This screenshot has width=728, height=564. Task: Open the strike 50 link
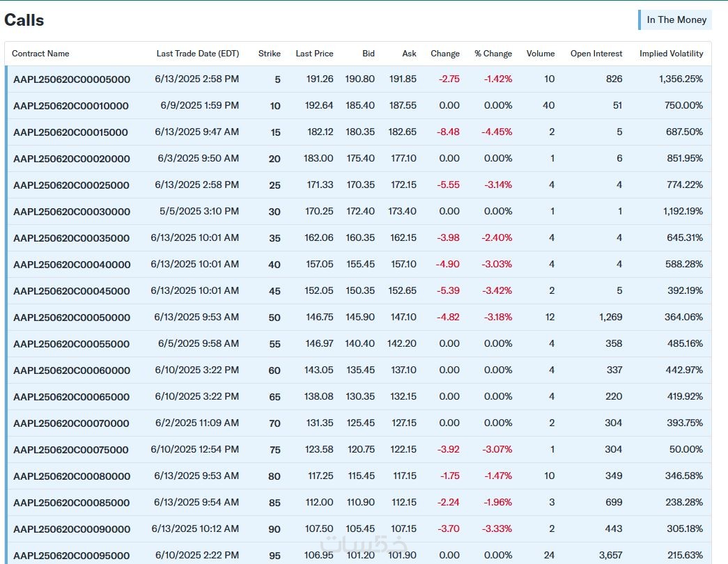[x=274, y=318]
